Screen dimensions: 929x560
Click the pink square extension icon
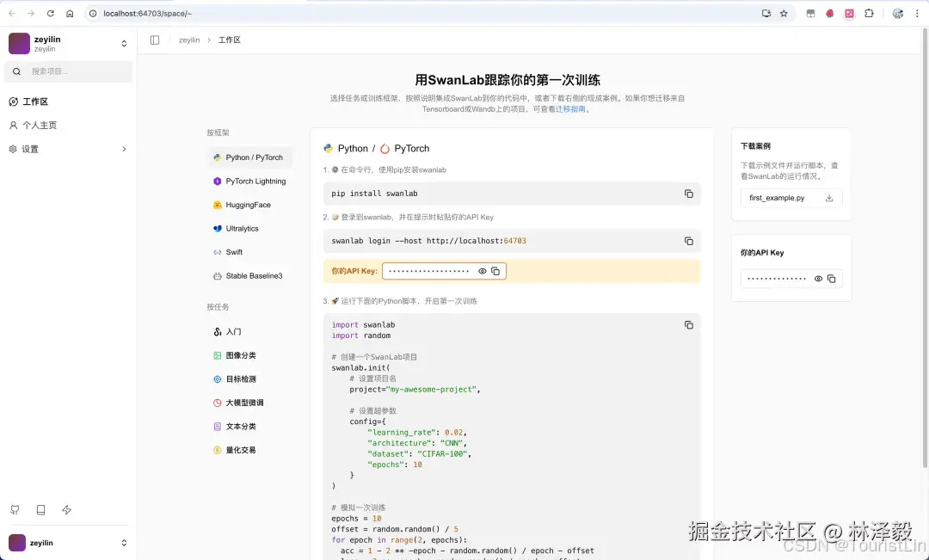click(850, 13)
